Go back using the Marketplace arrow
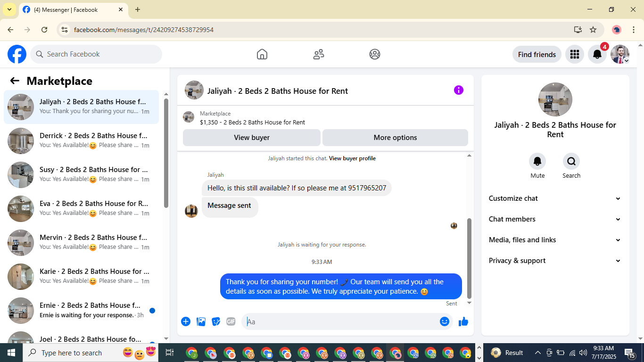 pos(15,81)
